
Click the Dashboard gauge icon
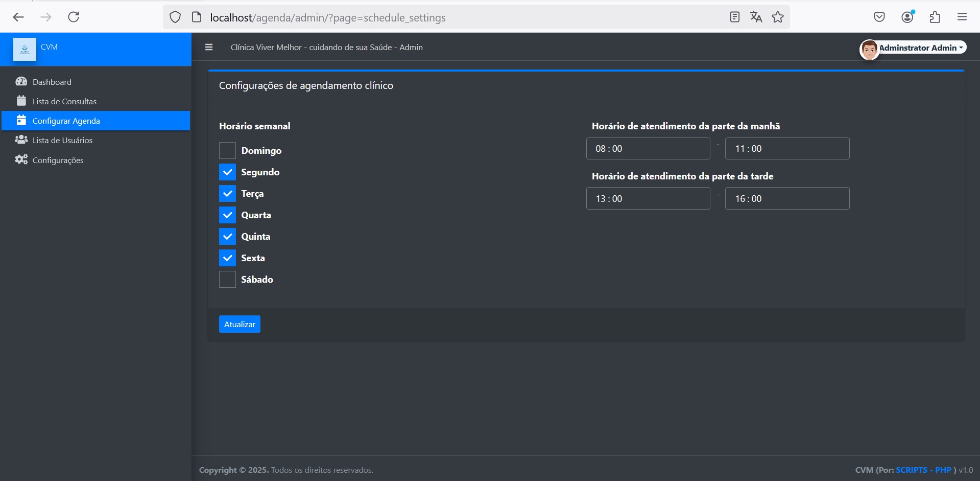(x=21, y=82)
